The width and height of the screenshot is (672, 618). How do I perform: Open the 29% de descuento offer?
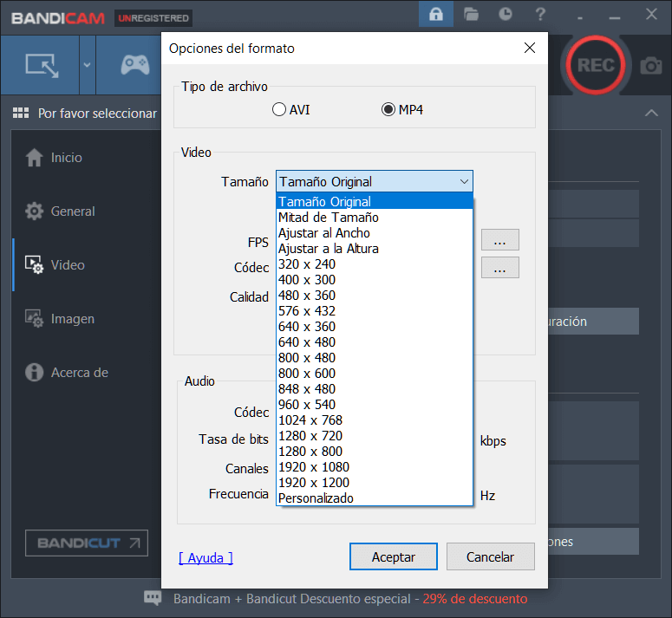(x=475, y=599)
